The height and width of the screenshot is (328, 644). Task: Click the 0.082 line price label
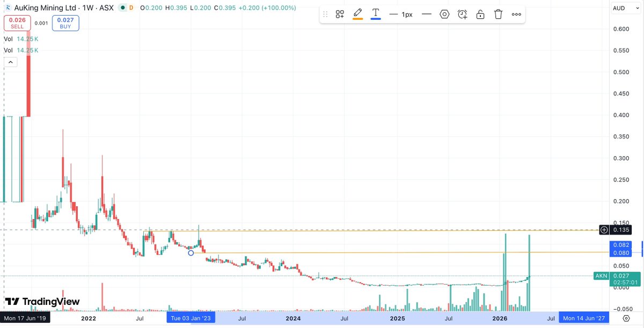pos(620,245)
